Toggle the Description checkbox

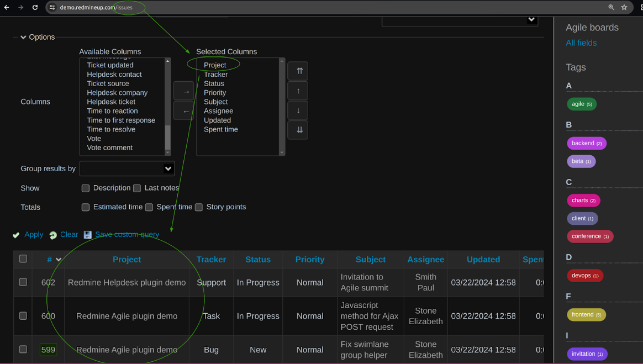click(x=85, y=188)
